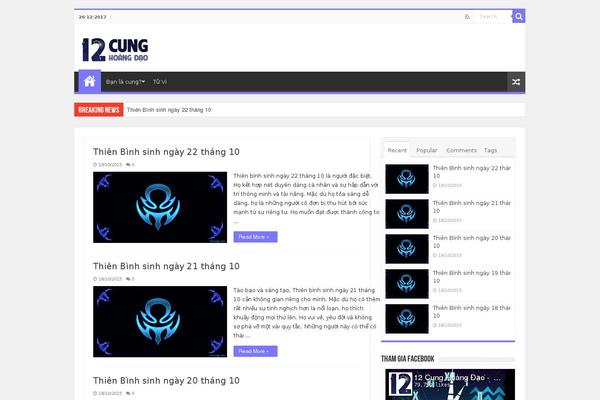Image resolution: width=600 pixels, height=400 pixels.
Task: Switch to the Popular tab
Action: click(x=427, y=150)
